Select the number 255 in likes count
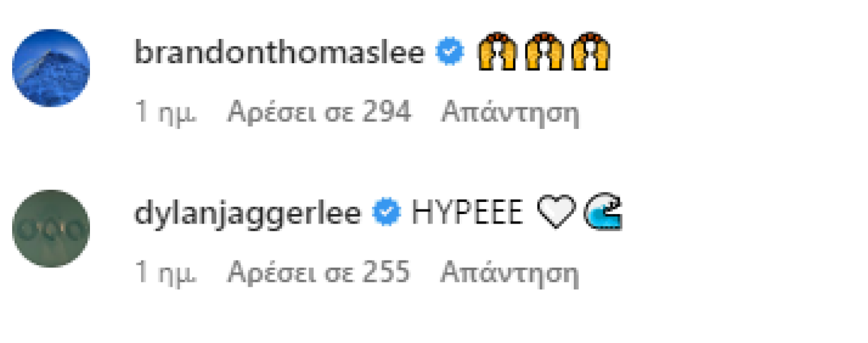This screenshot has height=343, width=868. point(387,273)
